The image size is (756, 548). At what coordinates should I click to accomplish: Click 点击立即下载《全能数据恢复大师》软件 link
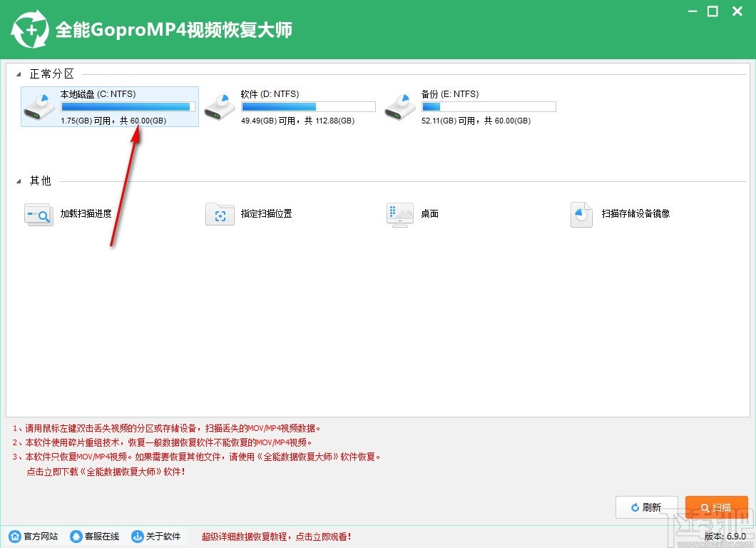(x=106, y=472)
